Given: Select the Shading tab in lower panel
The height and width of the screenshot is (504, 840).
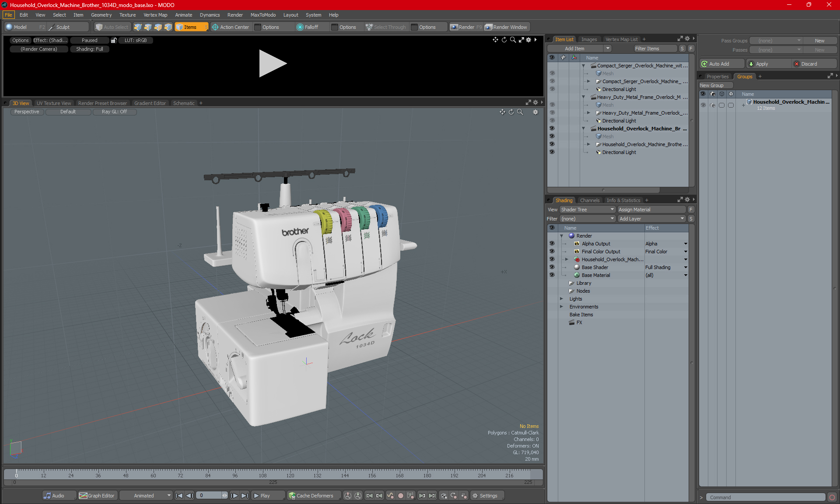Looking at the screenshot, I should click(x=563, y=200).
